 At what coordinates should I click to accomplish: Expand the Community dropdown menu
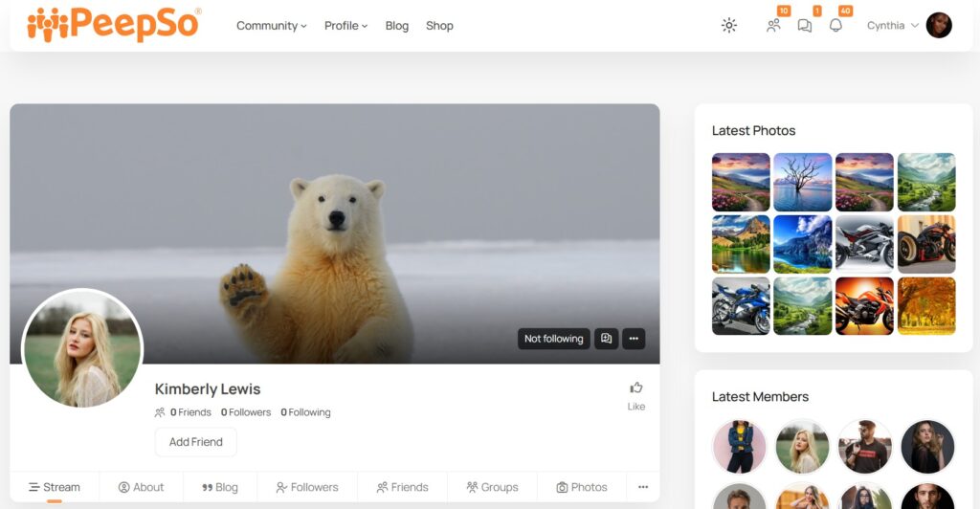click(272, 26)
